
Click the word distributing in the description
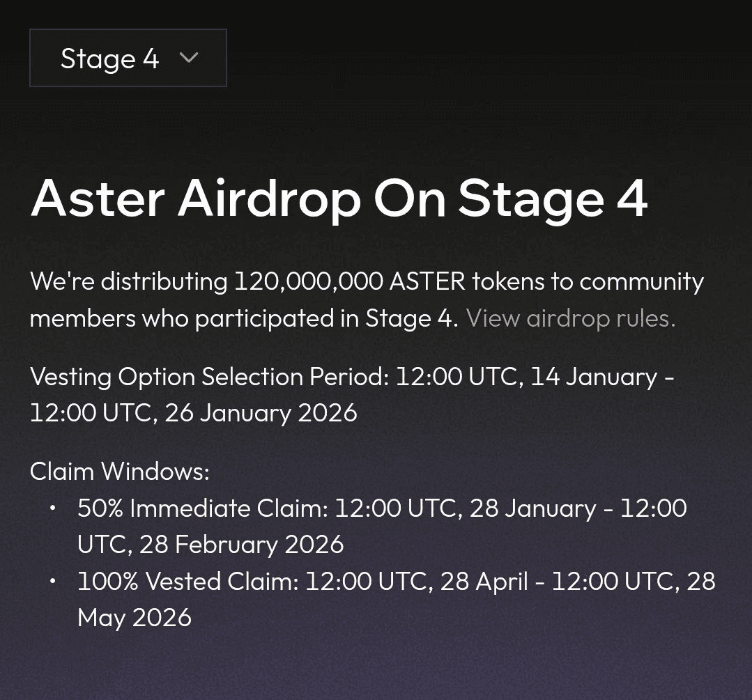click(164, 281)
